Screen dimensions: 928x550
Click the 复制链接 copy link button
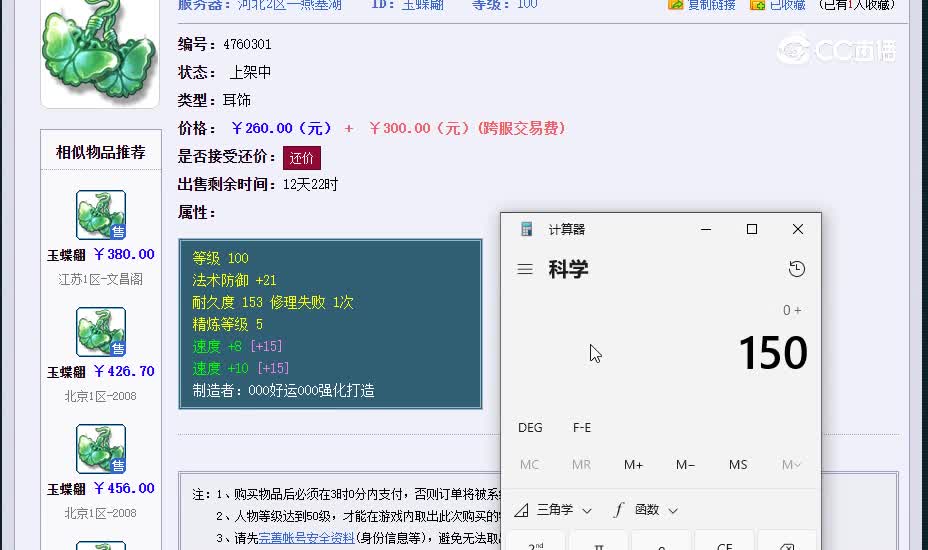(711, 5)
